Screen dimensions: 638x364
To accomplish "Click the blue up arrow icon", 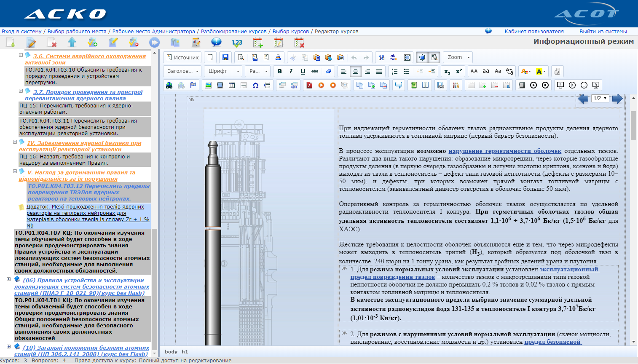I will 72,42.
